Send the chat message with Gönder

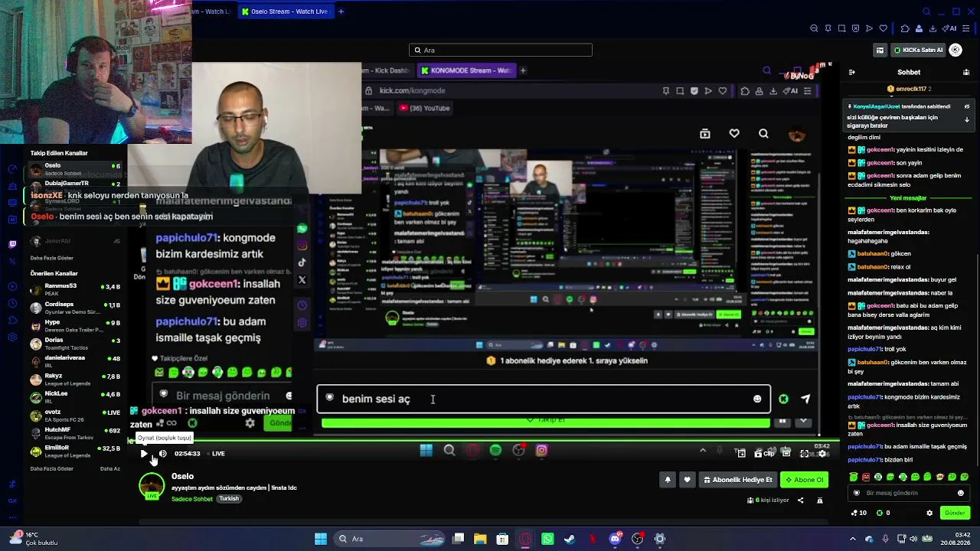coord(955,513)
